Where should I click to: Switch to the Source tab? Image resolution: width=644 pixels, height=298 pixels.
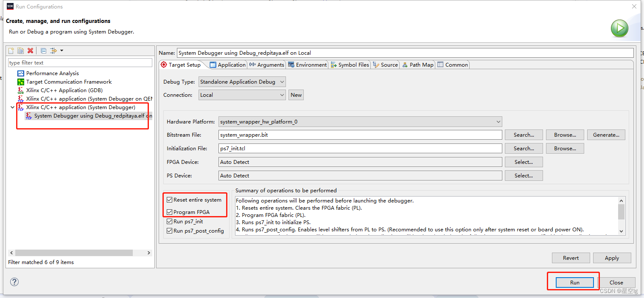(x=386, y=65)
